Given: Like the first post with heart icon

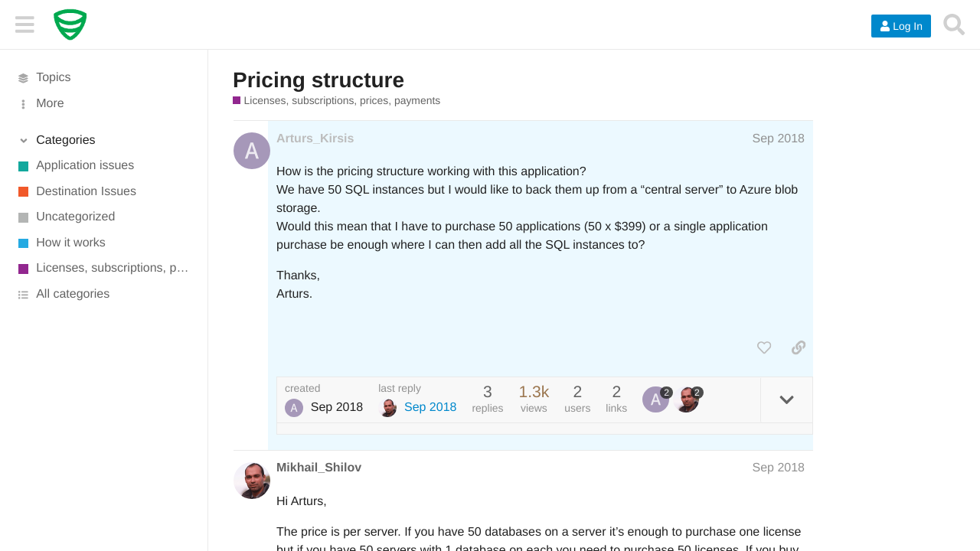Looking at the screenshot, I should pyautogui.click(x=764, y=347).
